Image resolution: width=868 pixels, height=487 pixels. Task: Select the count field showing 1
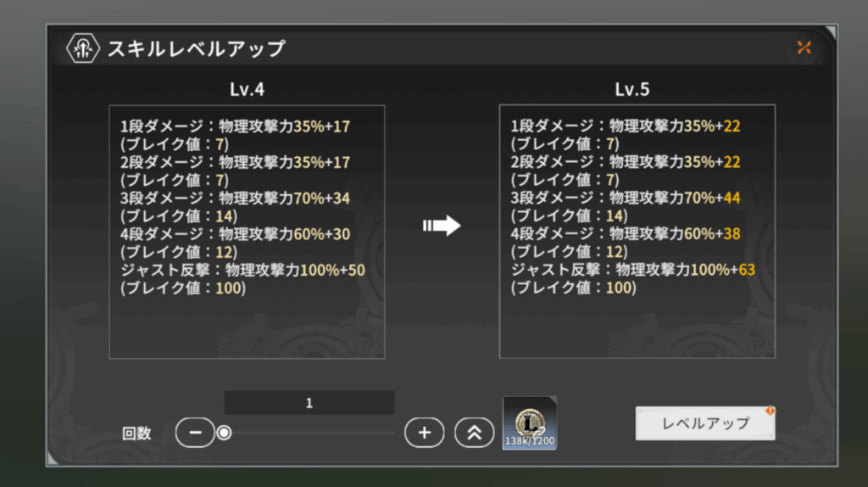pos(309,403)
